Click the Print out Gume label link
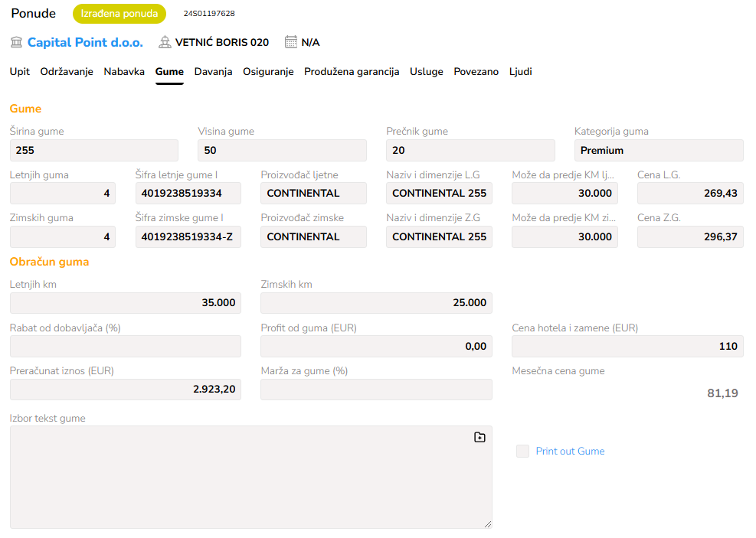Viewport: 756px width, 538px height. 570,452
